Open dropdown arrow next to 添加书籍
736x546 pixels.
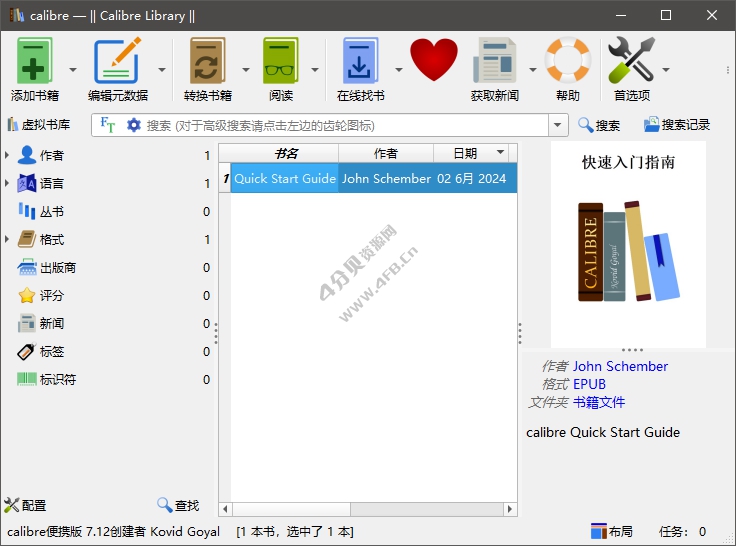pos(73,70)
